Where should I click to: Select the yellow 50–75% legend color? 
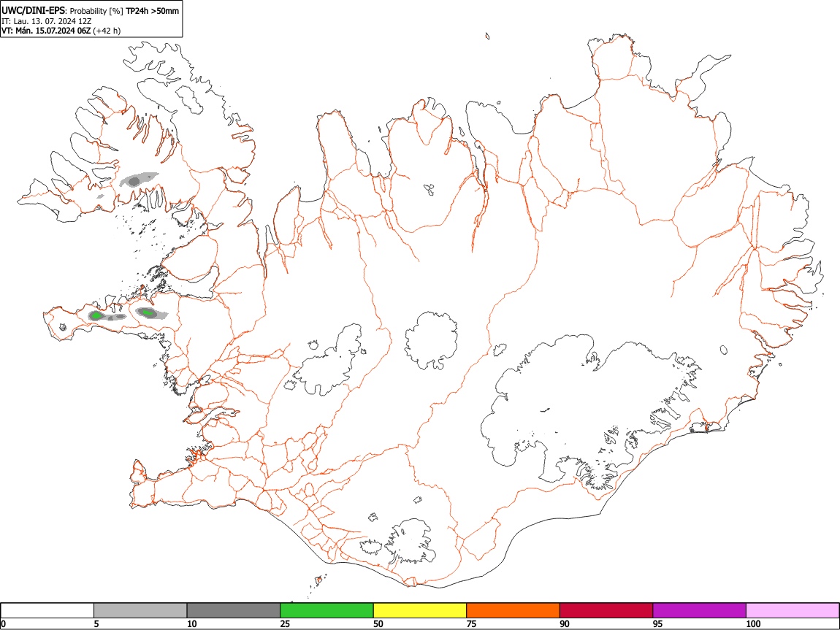point(419,610)
